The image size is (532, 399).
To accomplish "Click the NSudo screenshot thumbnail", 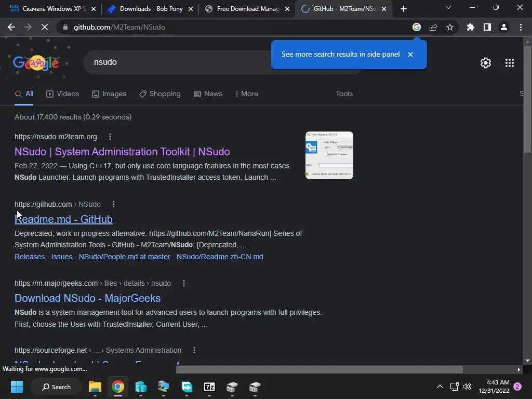I will pyautogui.click(x=329, y=155).
